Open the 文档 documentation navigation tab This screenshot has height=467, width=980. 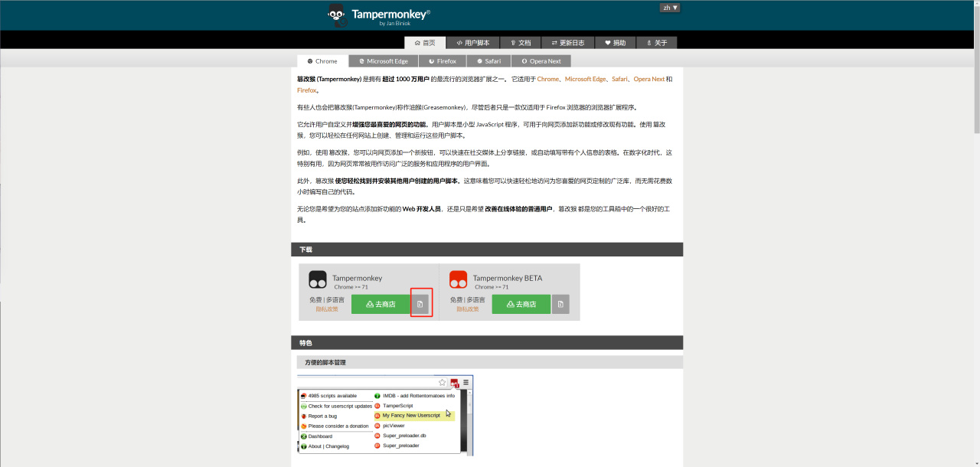pyautogui.click(x=521, y=43)
